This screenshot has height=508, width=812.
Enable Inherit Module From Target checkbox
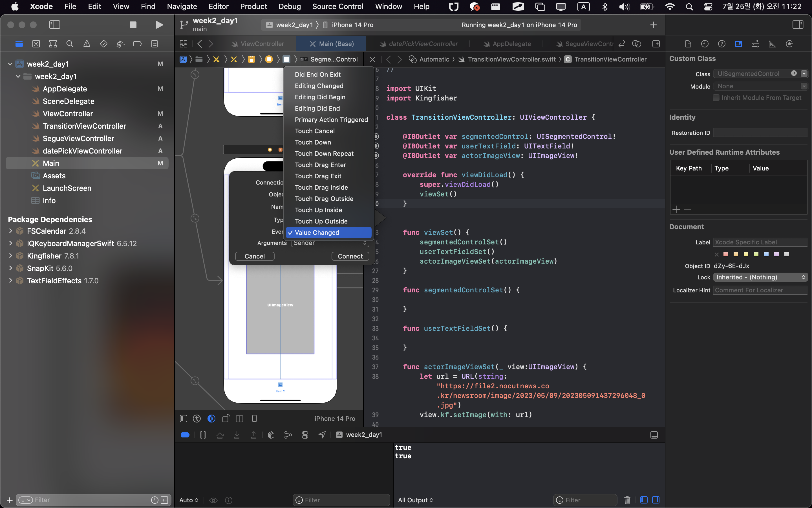point(716,98)
